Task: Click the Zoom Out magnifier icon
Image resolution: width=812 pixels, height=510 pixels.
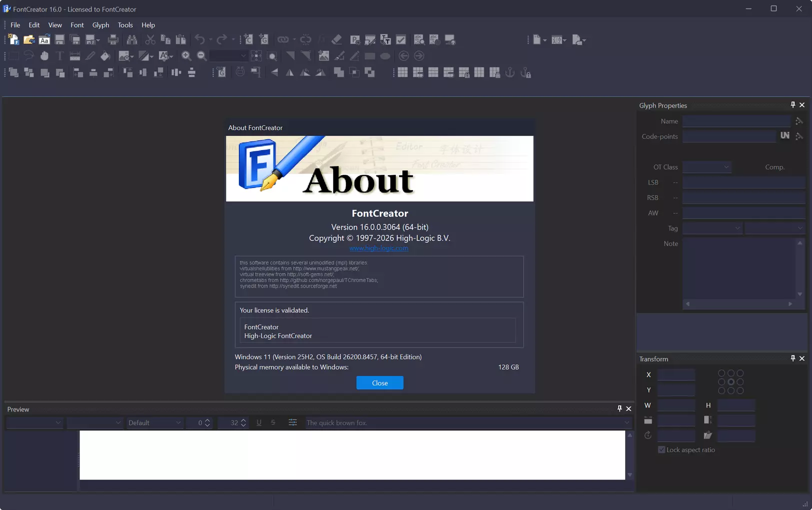Action: click(202, 56)
